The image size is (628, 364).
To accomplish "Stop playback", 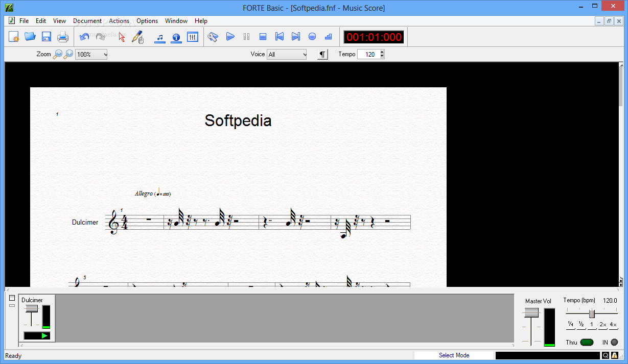I will tap(263, 37).
